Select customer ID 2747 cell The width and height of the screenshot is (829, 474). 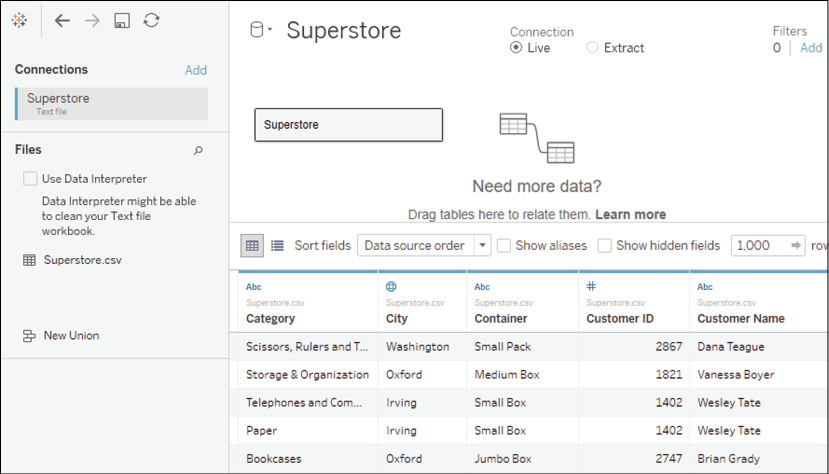tap(634, 459)
